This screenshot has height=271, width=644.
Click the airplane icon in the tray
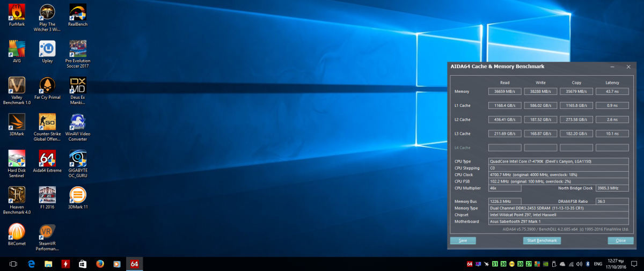[487, 264]
